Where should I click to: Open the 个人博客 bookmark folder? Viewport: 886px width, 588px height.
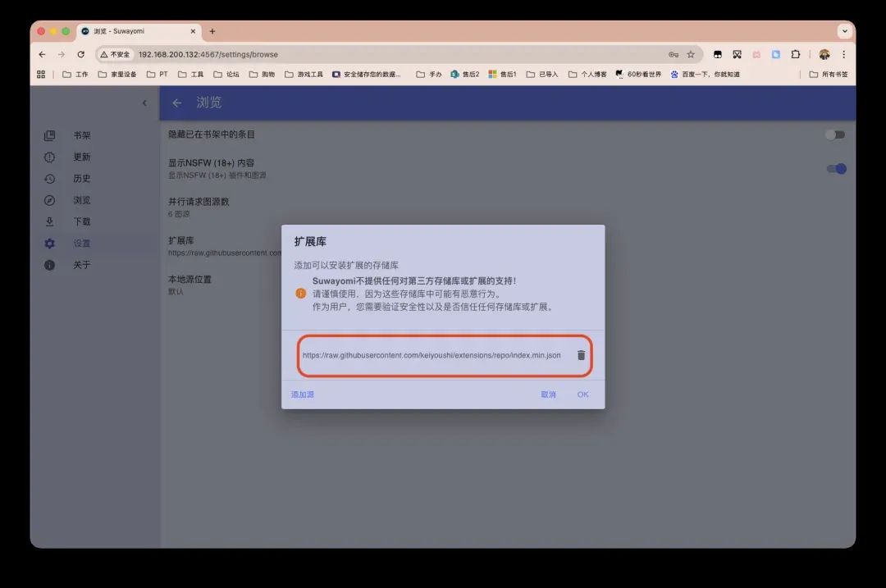click(x=587, y=74)
